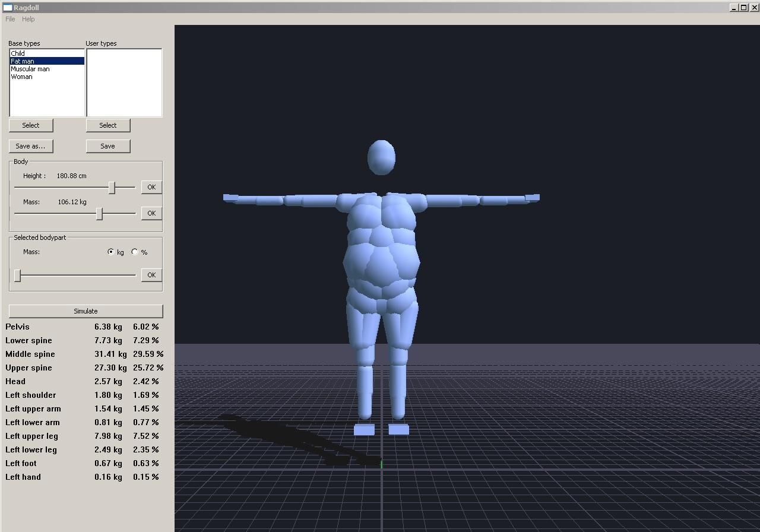Viewport: 760px width, 532px height.
Task: Confirm Height with its OK button
Action: tap(151, 187)
